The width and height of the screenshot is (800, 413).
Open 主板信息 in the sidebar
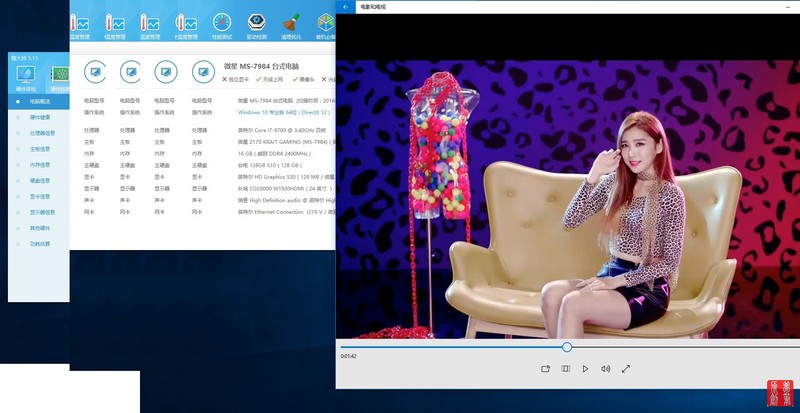[x=39, y=149]
